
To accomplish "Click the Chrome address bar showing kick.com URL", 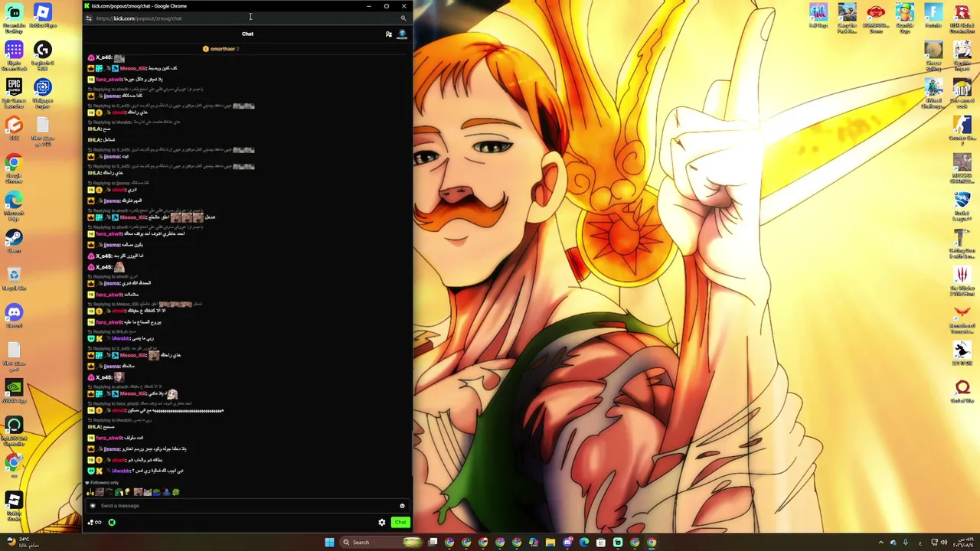I will [x=245, y=18].
